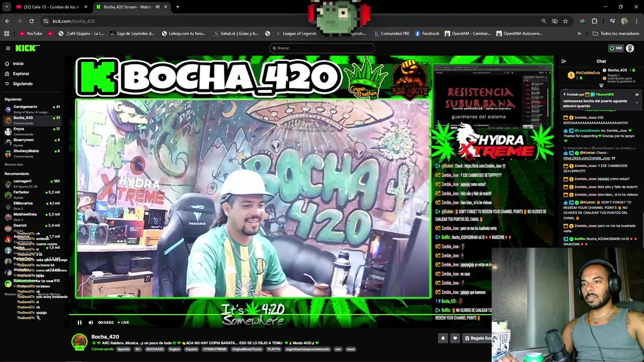Open the kick.com/Zombie_Jose chat link
644x362 pixels.
pos(587,158)
